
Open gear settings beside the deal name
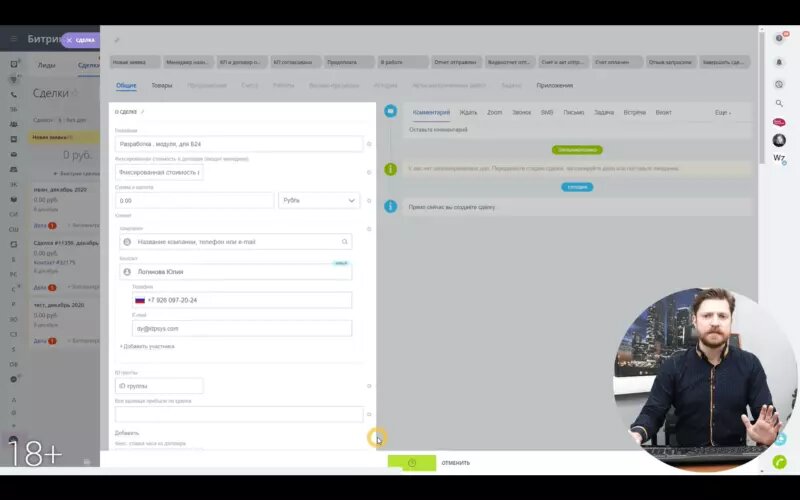click(369, 144)
